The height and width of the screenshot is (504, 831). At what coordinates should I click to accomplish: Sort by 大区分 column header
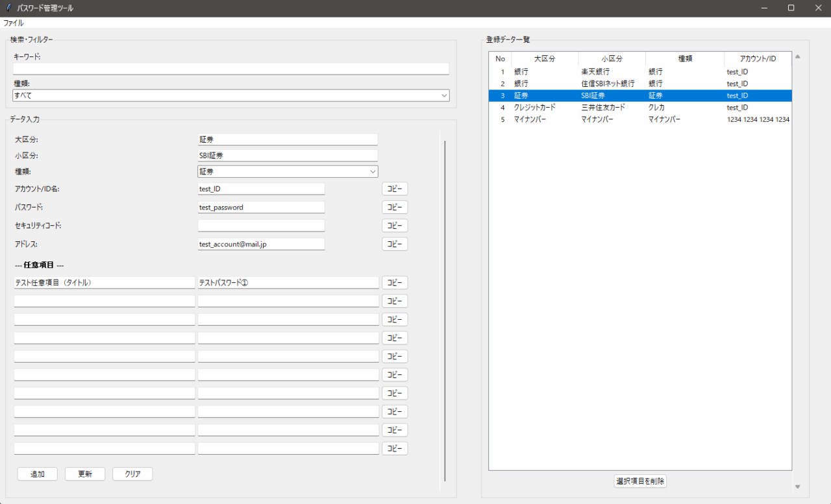(544, 59)
